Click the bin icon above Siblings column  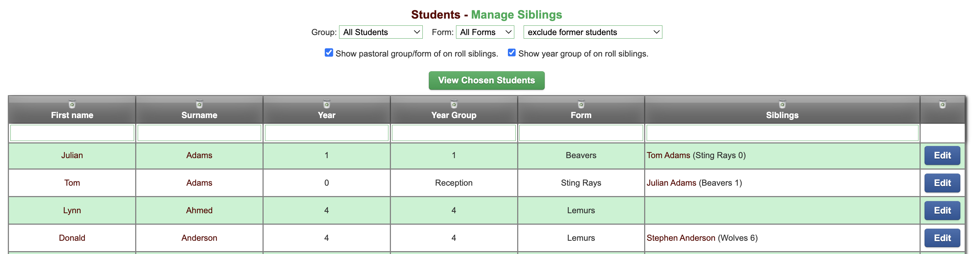point(782,104)
